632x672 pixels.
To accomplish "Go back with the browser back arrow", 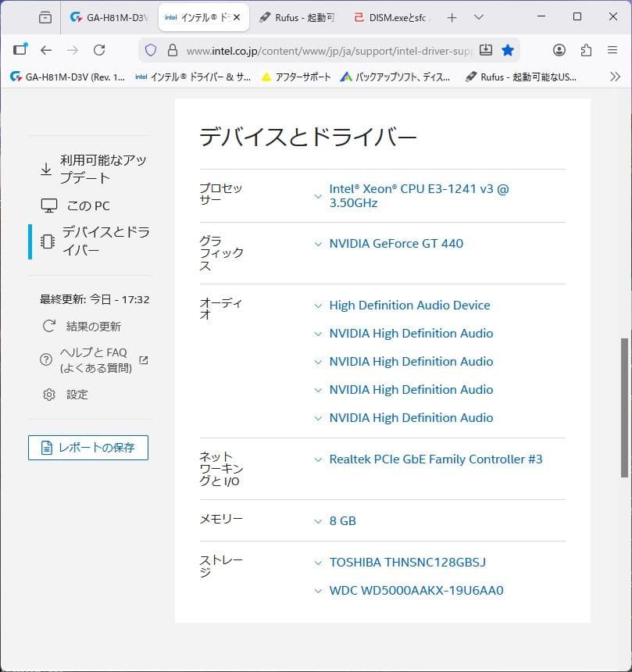I will click(x=46, y=50).
